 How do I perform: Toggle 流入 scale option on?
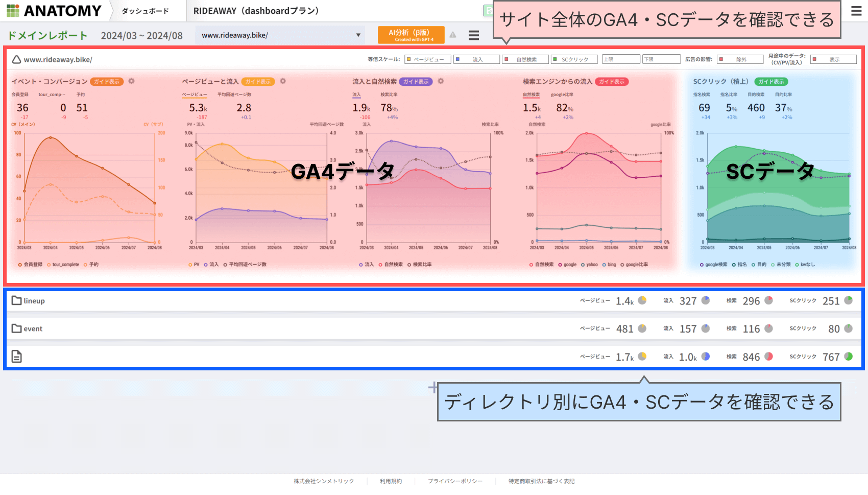click(476, 59)
